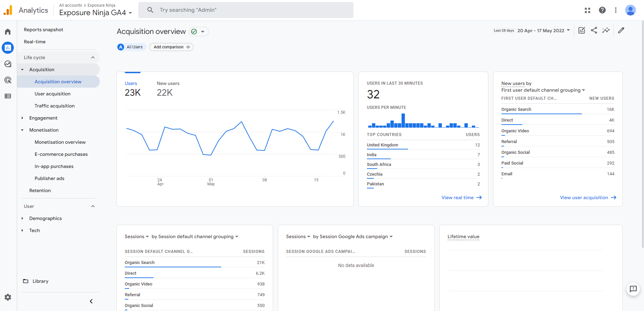Collapse the Life cycle section

tap(93, 57)
